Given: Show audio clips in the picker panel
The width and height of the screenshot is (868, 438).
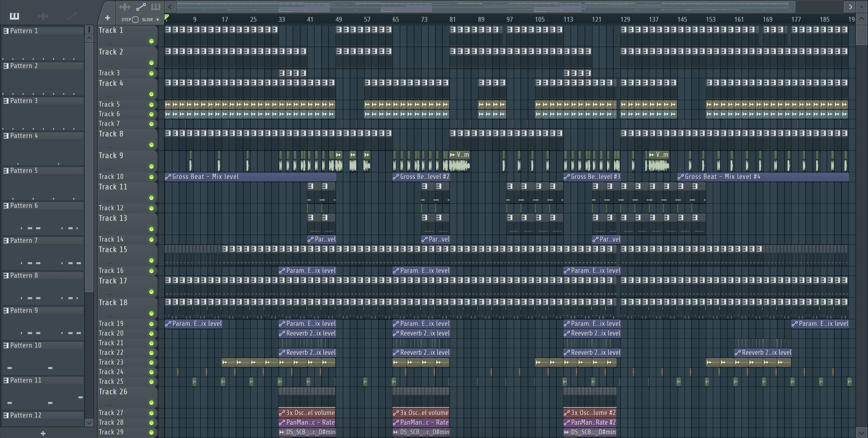Looking at the screenshot, I should [x=43, y=16].
